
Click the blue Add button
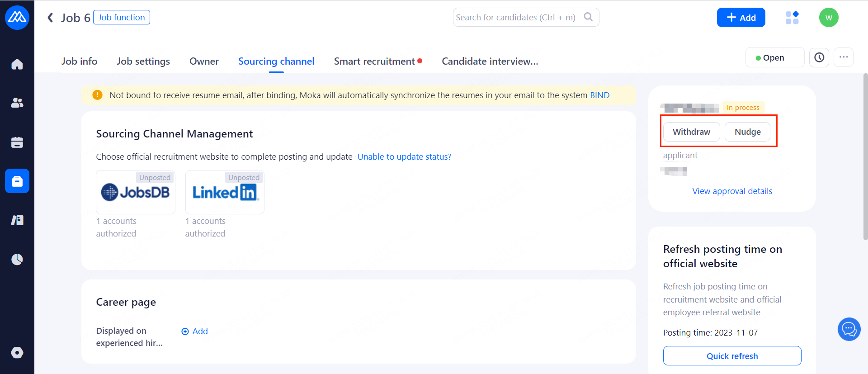(741, 18)
